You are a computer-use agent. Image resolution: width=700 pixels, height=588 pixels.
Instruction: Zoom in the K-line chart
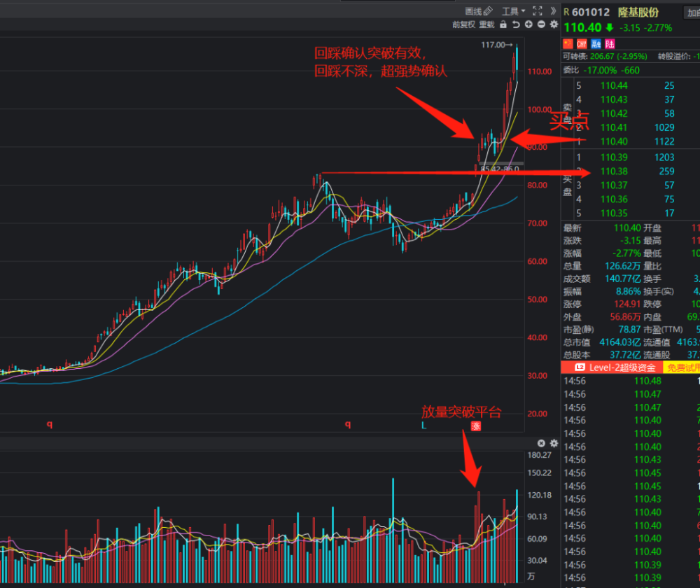(528, 24)
